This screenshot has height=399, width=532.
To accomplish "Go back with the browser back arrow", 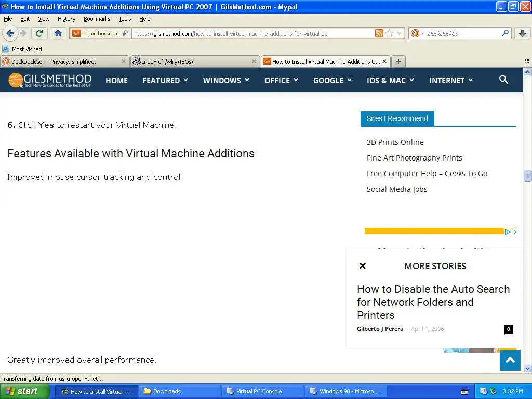I will tap(10, 33).
